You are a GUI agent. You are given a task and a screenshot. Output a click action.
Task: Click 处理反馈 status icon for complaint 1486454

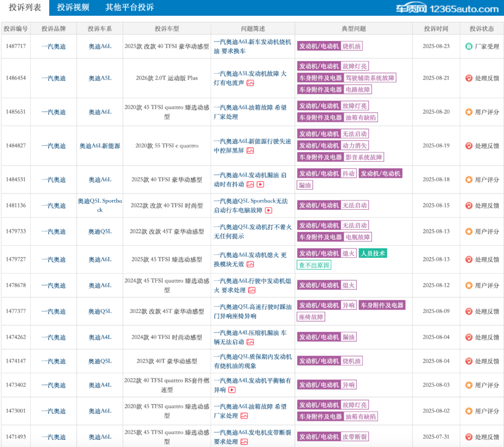pyautogui.click(x=469, y=78)
